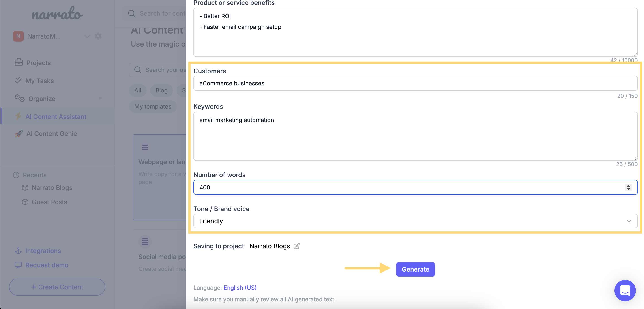Click the workspace settings gear icon
Image resolution: width=644 pixels, height=309 pixels.
(x=98, y=36)
